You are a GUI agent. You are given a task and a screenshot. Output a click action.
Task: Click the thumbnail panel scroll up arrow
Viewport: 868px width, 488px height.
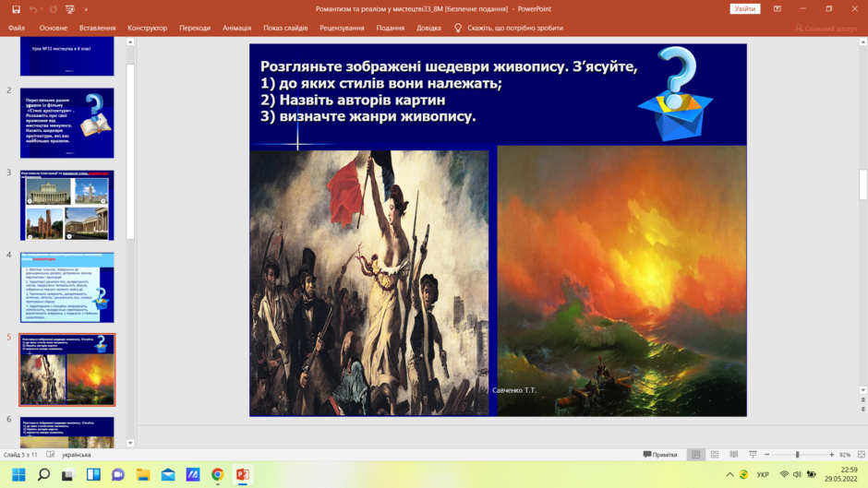tap(130, 42)
